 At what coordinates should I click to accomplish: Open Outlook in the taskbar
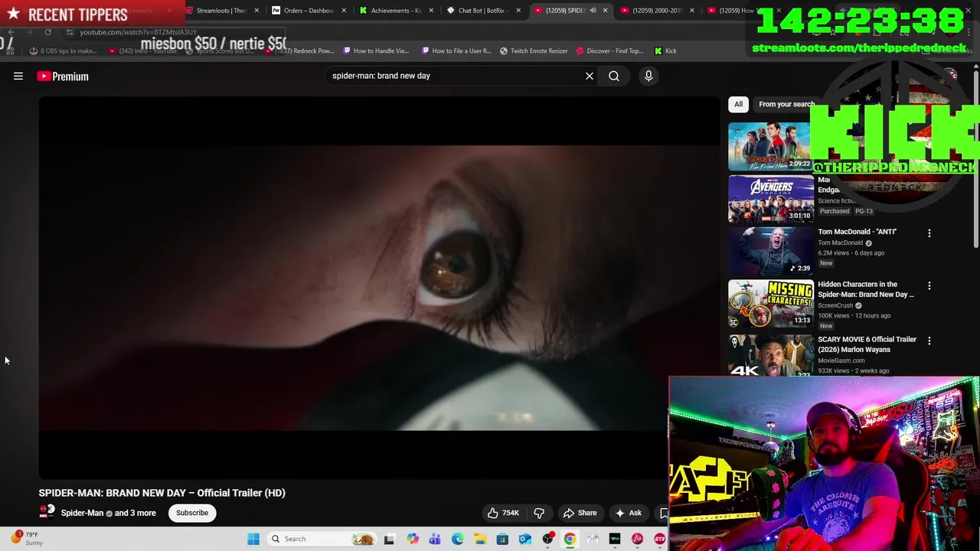click(525, 539)
